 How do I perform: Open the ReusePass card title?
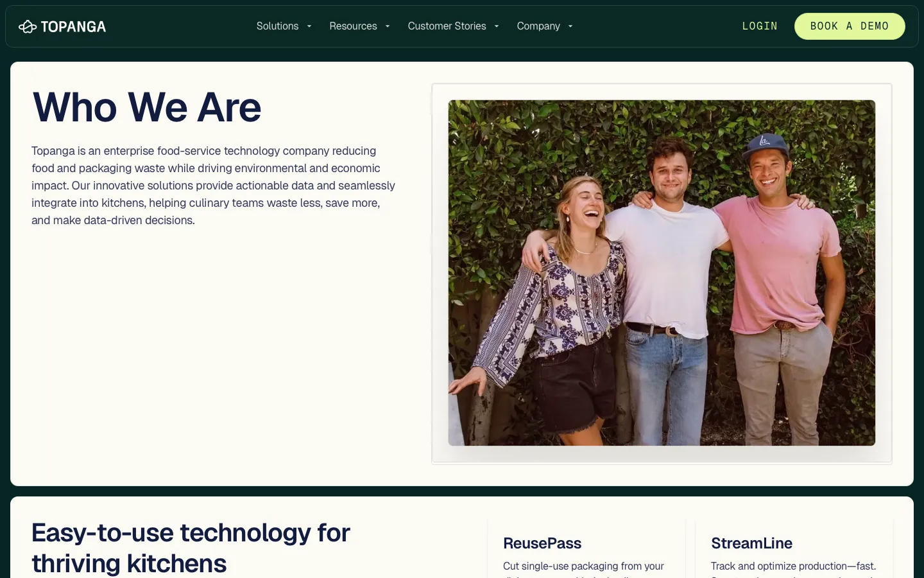(542, 543)
